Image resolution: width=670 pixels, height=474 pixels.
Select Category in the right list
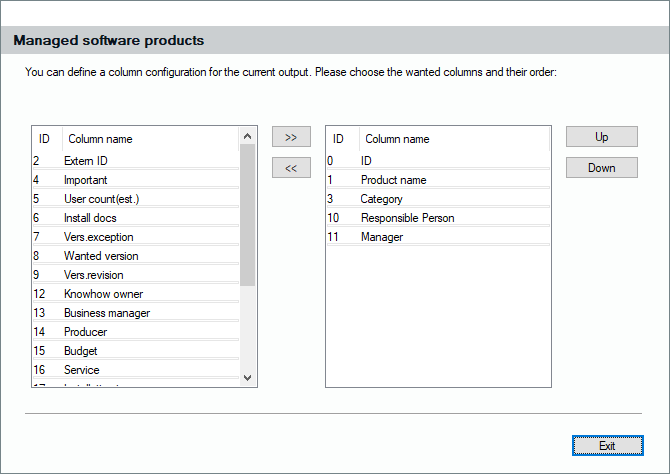(x=381, y=199)
